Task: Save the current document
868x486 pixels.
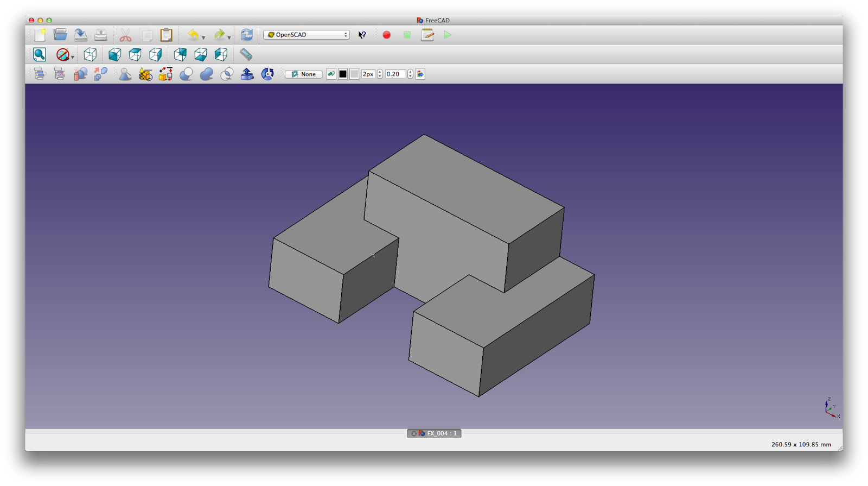Action: [x=80, y=35]
